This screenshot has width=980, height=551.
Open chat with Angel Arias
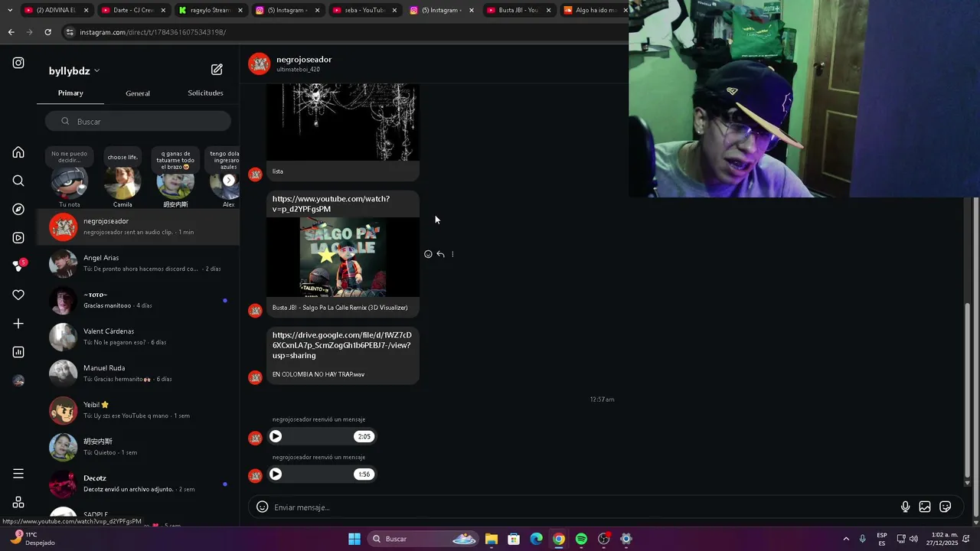click(x=138, y=263)
